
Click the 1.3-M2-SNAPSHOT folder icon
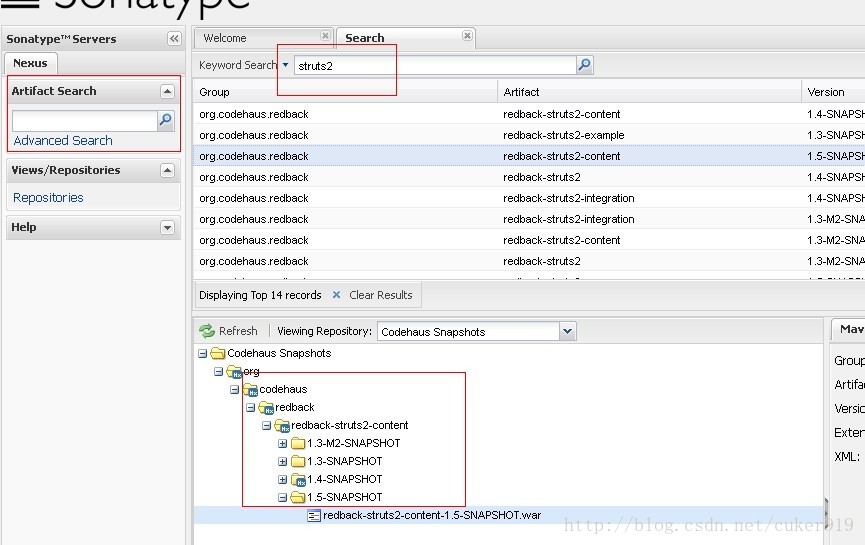(298, 443)
